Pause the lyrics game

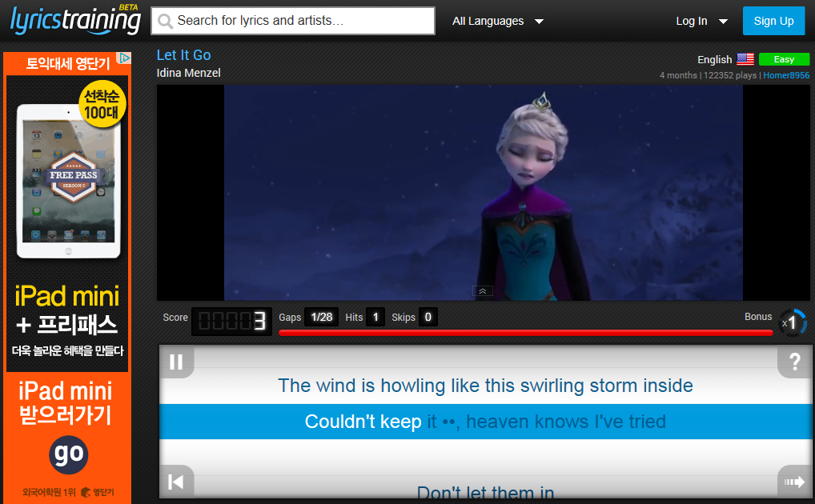point(176,362)
